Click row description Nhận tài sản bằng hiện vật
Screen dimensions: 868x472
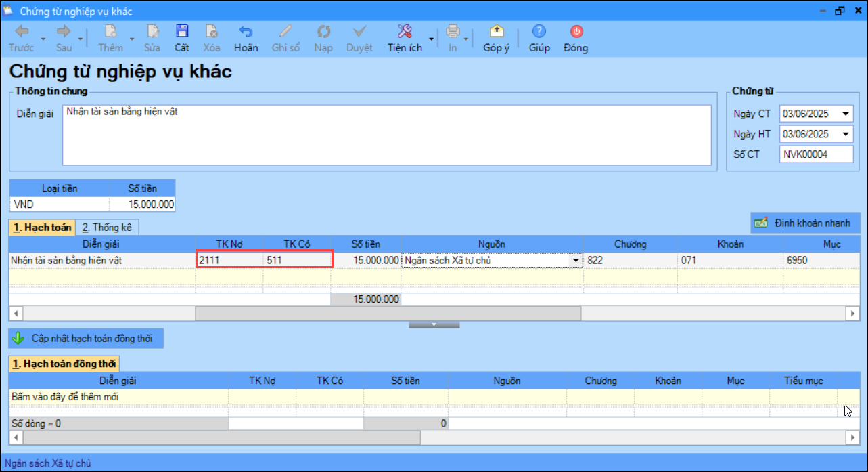101,260
